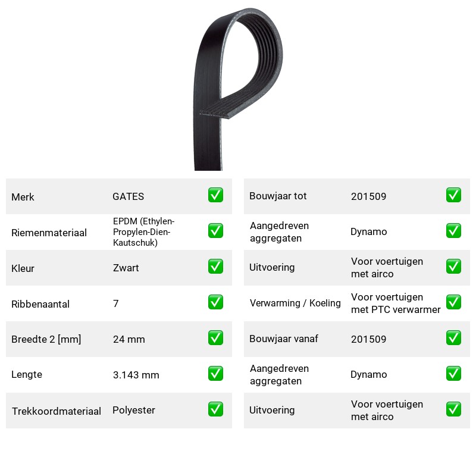The width and height of the screenshot is (476, 476).
Task: Click the GATES brand value
Action: (x=128, y=196)
